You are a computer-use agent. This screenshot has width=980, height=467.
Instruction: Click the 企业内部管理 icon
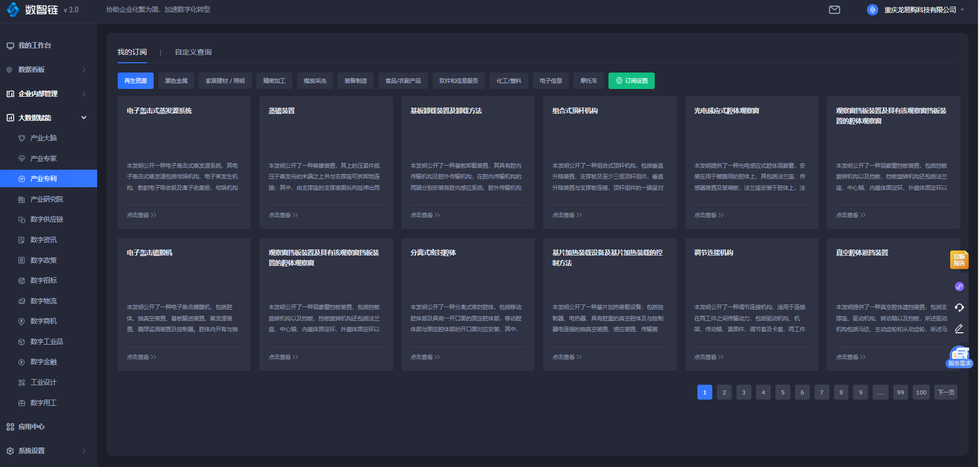[10, 94]
